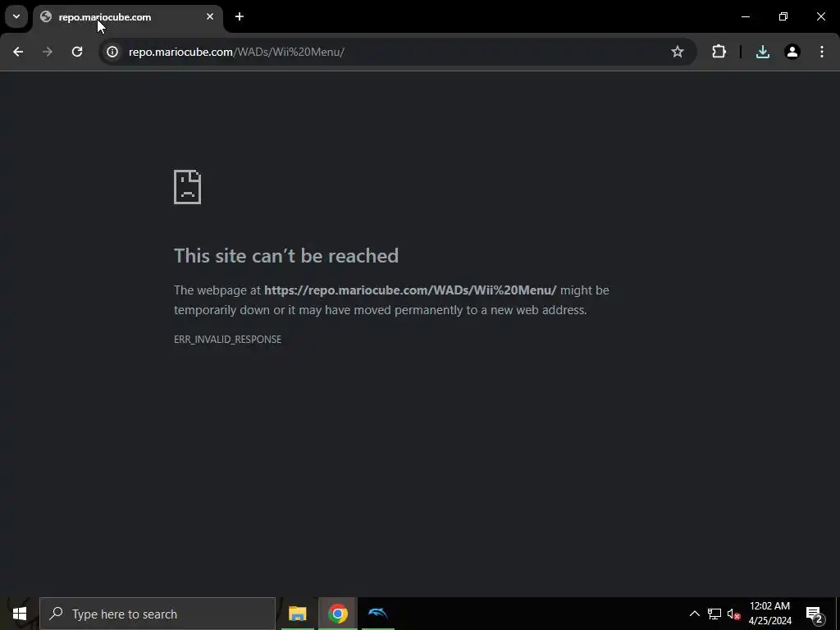
Task: Bookmark this page with the star icon
Action: click(x=677, y=52)
